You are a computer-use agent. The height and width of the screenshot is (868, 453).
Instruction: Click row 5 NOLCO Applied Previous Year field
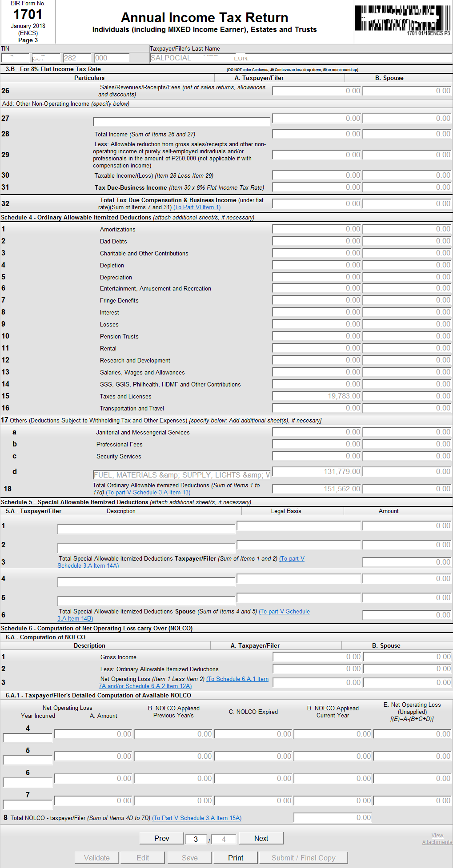174,757
